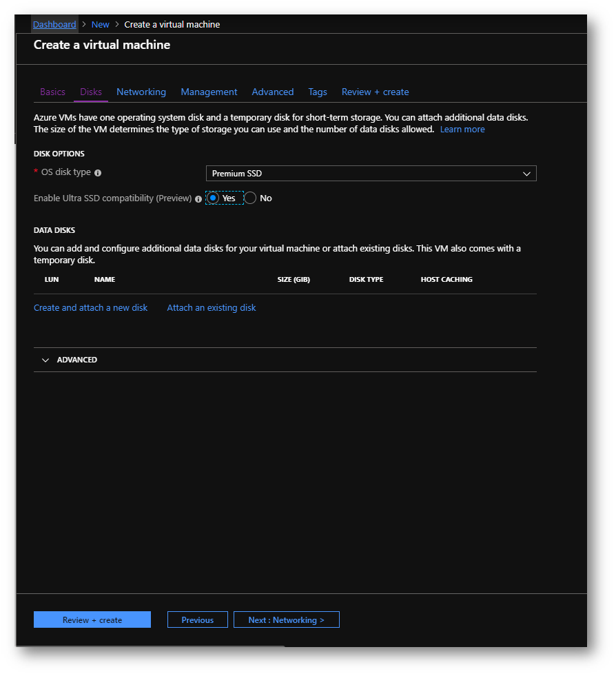Screen dimensions: 616x676
Task: Click the Ultra SSD compatibility info icon
Action: pos(198,198)
